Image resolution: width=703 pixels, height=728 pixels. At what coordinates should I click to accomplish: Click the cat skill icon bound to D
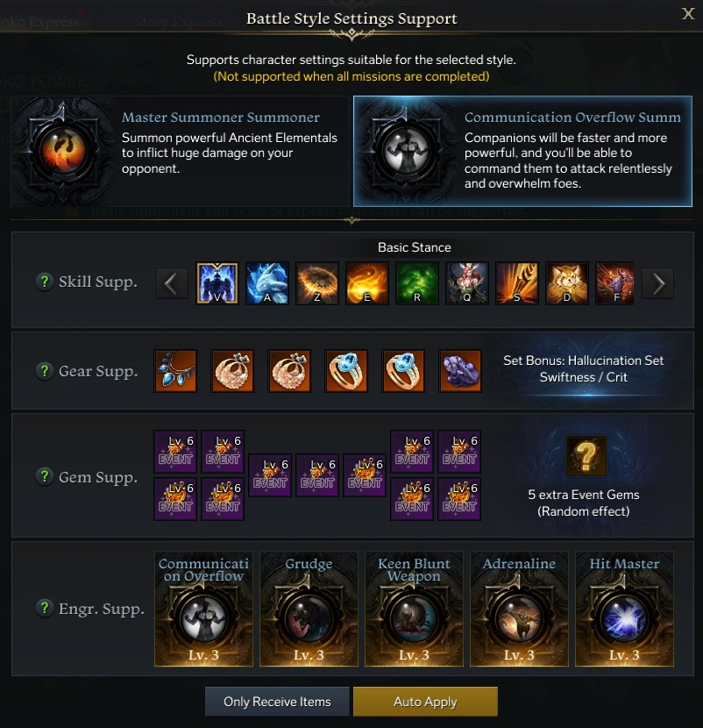(566, 283)
